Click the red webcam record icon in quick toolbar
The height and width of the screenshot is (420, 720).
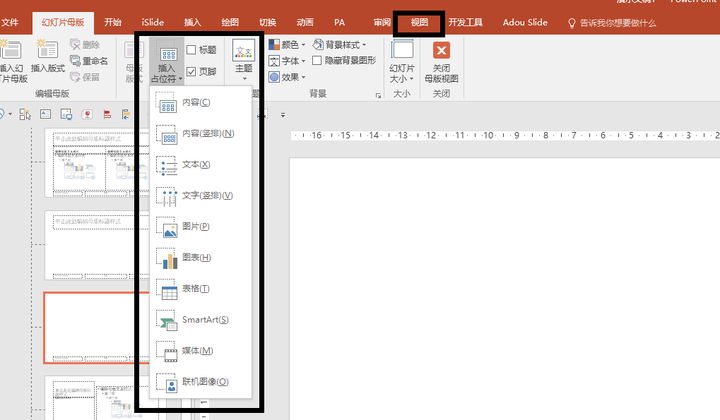[87, 114]
